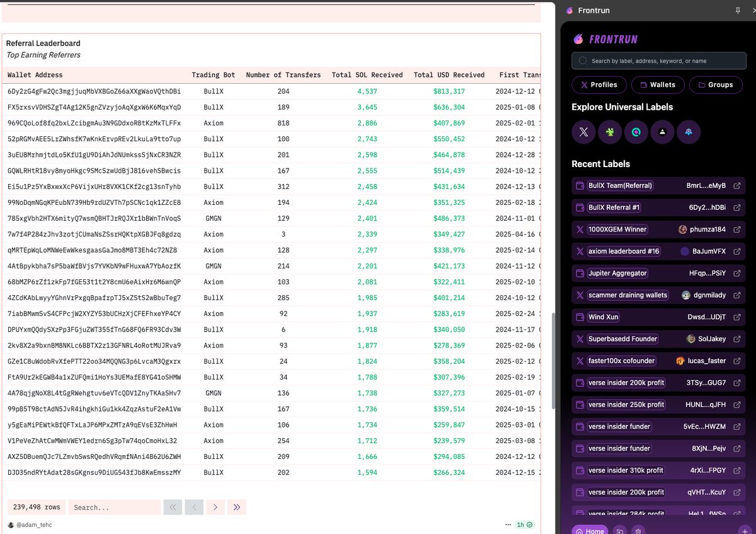
Task: Go to first page of leaderboard
Action: coord(173,507)
